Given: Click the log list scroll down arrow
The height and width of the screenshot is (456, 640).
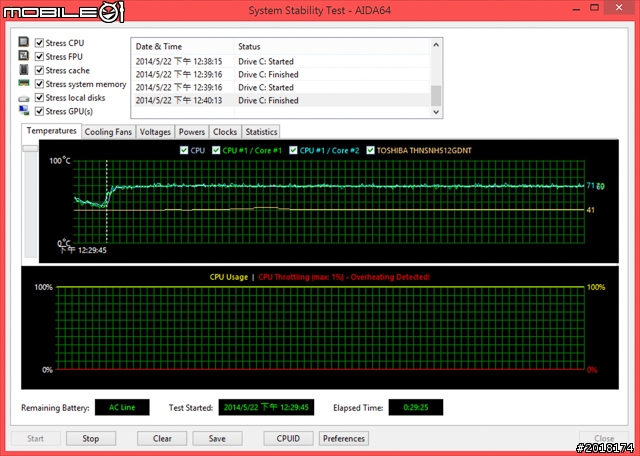Looking at the screenshot, I should tap(436, 112).
